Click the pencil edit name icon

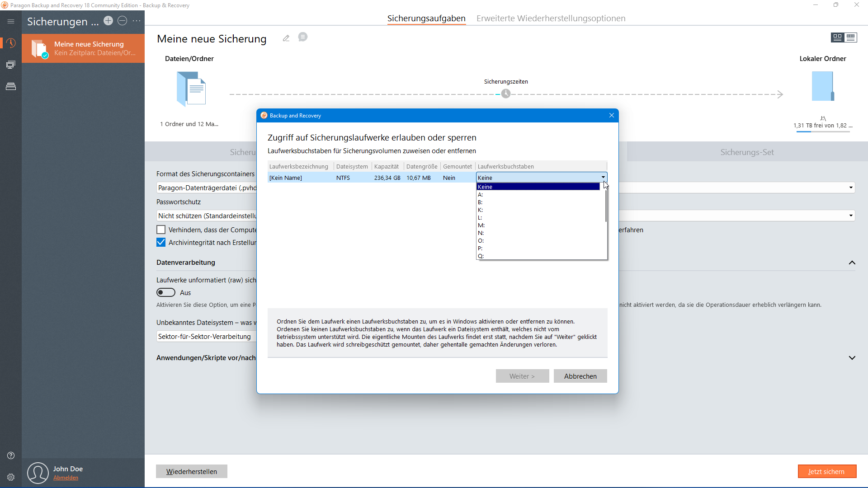(286, 38)
